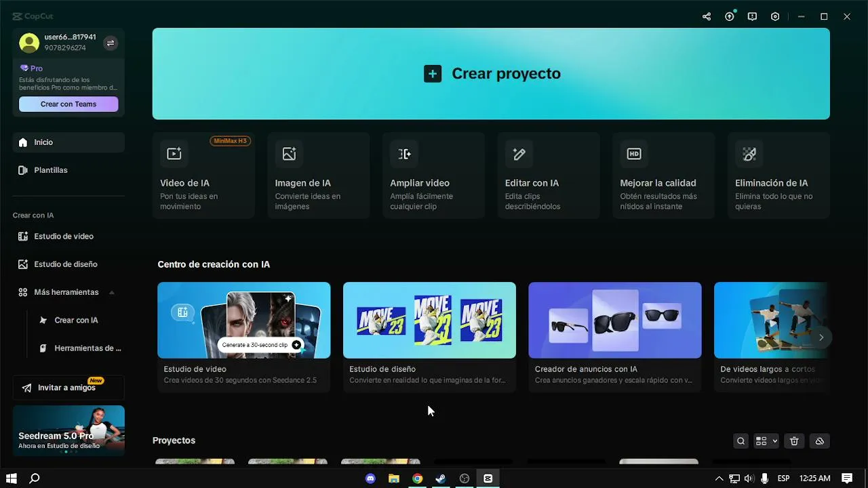Click the Pro membership label
This screenshot has width=868, height=488.
(x=32, y=68)
